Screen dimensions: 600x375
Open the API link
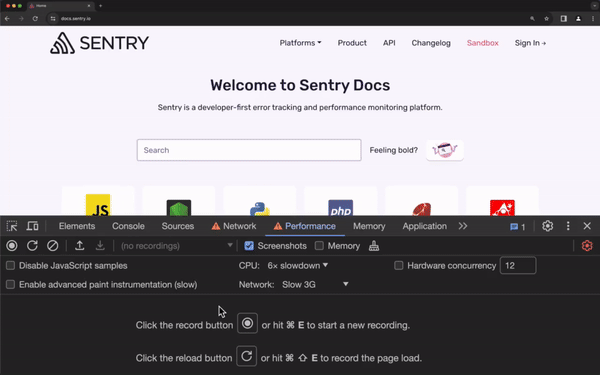click(389, 43)
